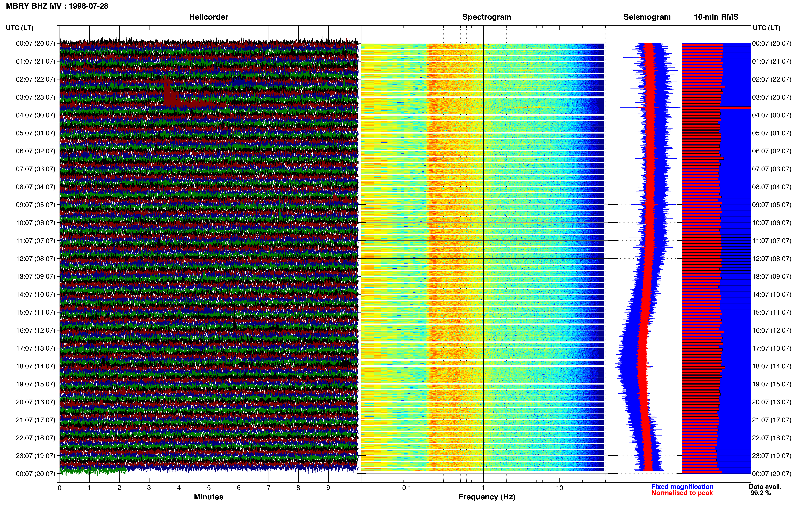Click the left time label '21:07 (17:07)'
This screenshot has height=508, width=812.
tap(36, 420)
